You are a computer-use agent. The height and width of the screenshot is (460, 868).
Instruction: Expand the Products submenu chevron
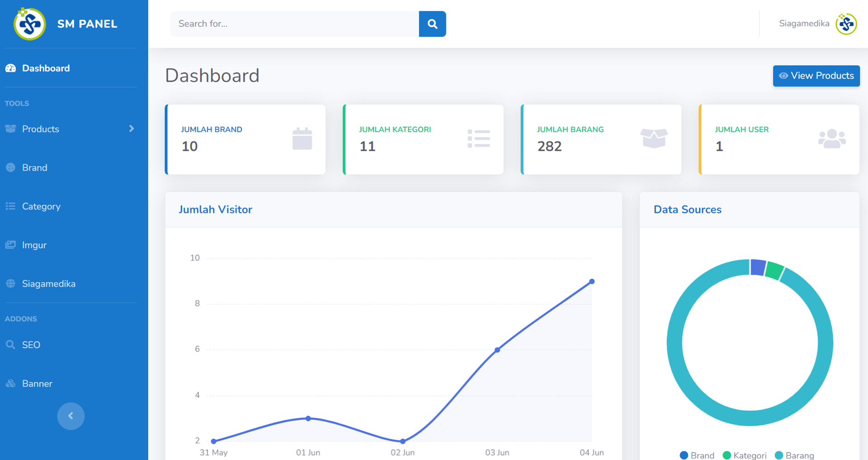[131, 129]
